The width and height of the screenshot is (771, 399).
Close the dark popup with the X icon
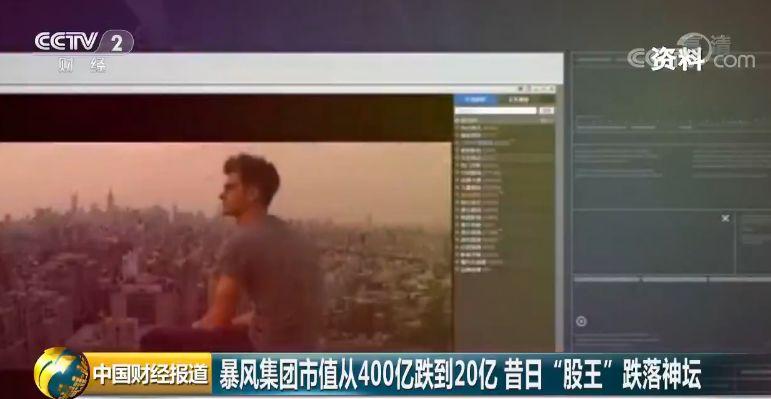tap(725, 218)
